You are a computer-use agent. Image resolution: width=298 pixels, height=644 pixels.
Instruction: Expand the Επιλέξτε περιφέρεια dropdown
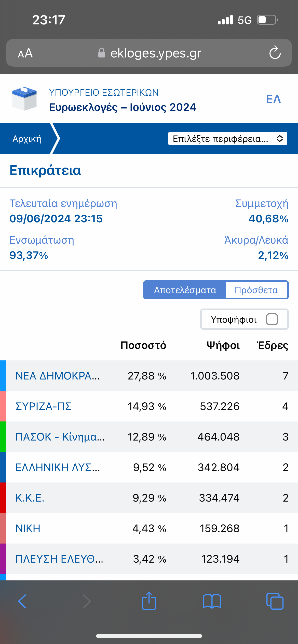pyautogui.click(x=228, y=139)
